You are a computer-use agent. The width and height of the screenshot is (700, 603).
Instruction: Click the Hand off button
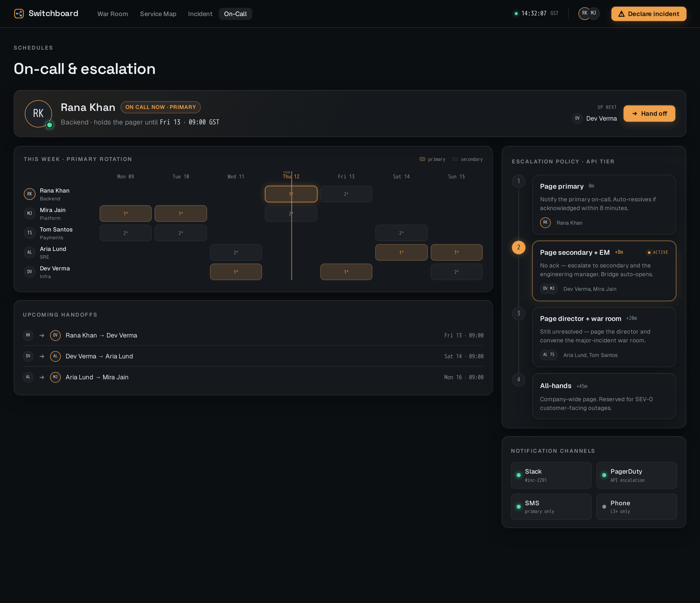pyautogui.click(x=649, y=114)
